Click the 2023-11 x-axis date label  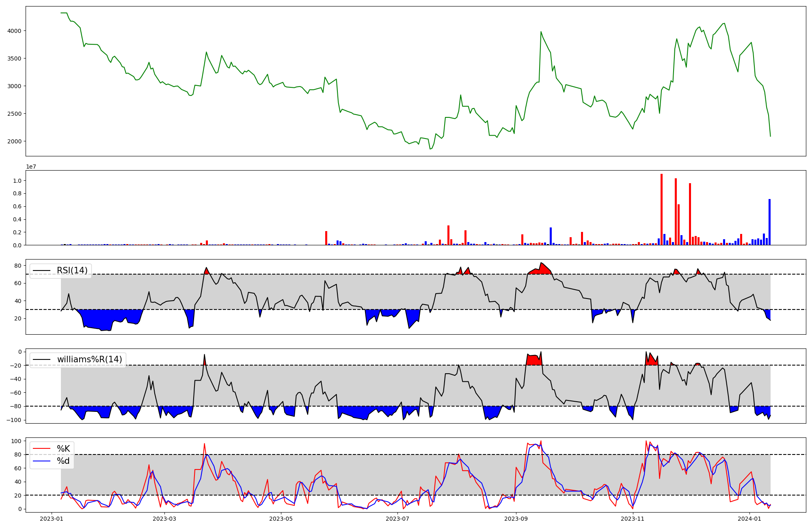tap(633, 519)
